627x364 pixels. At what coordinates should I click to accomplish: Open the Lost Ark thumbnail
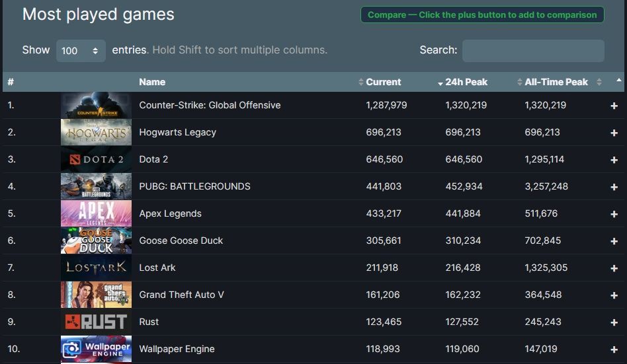click(x=96, y=268)
